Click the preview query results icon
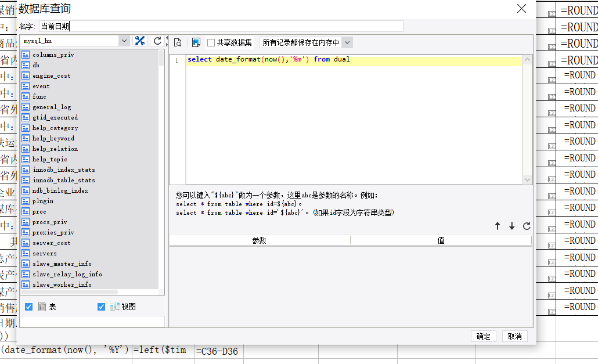Viewport: 598px width, 364px height. pyautogui.click(x=178, y=42)
